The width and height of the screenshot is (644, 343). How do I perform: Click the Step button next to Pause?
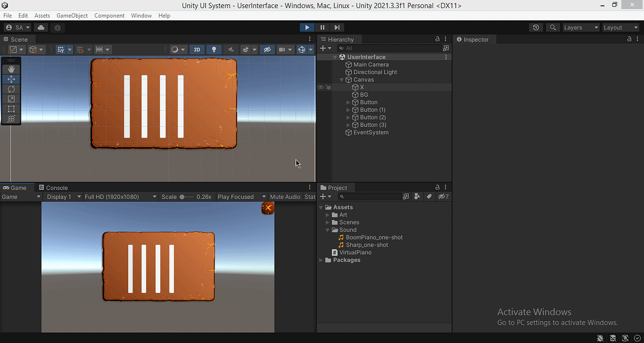[x=337, y=27]
